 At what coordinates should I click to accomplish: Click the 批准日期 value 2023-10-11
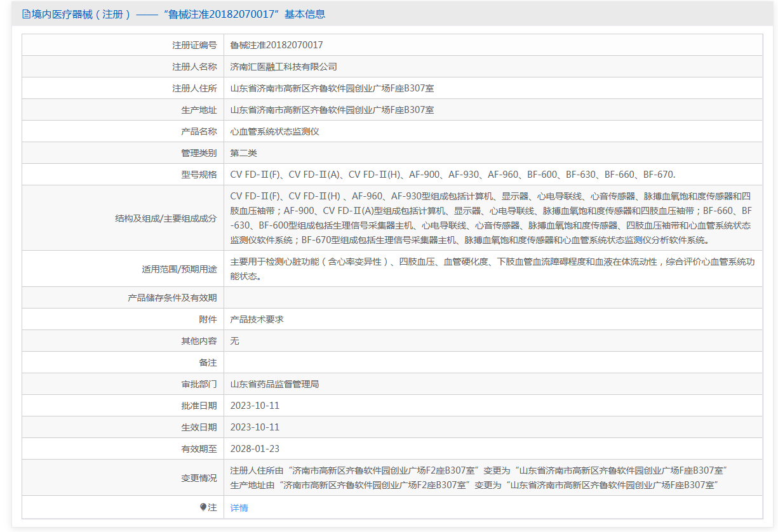[255, 406]
